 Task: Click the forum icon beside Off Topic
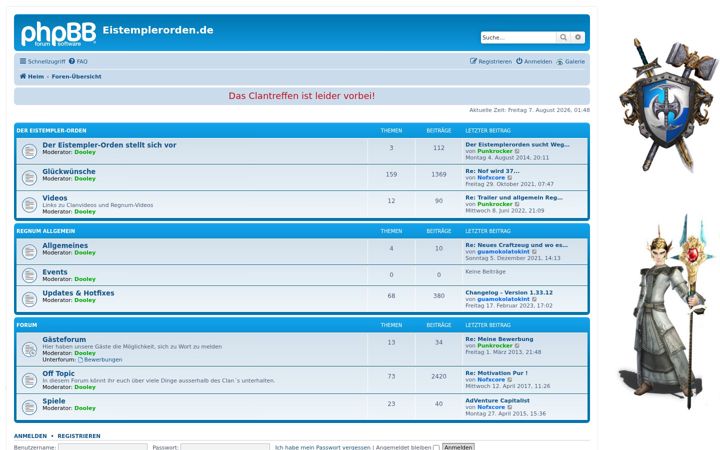(x=29, y=380)
